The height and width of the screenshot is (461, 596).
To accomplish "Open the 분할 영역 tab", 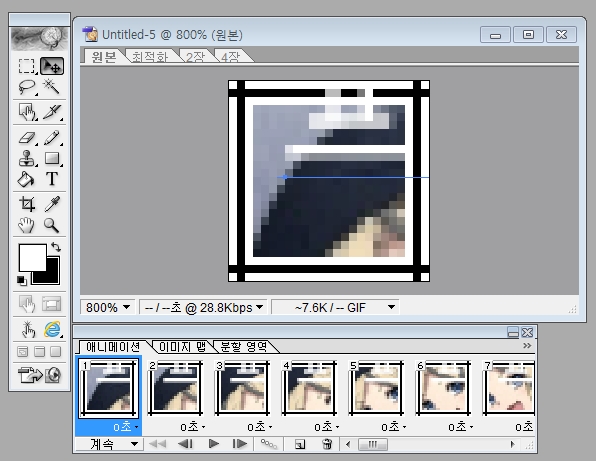I will 244,347.
